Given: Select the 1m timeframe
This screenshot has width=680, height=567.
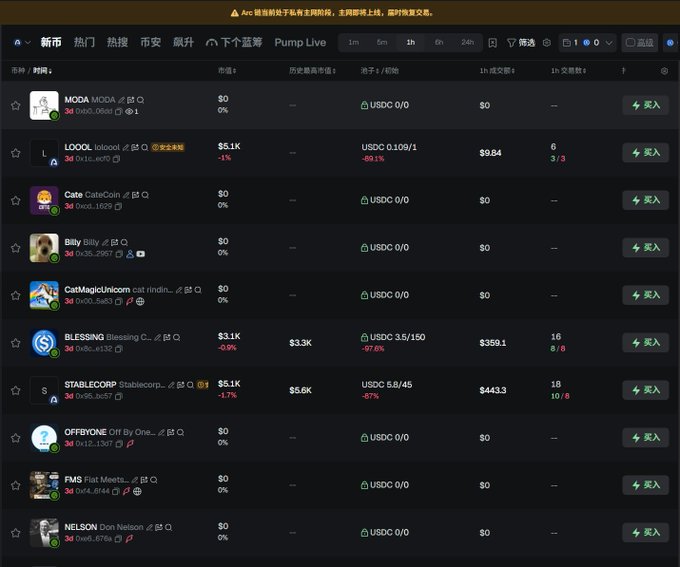Looking at the screenshot, I should [x=353, y=43].
